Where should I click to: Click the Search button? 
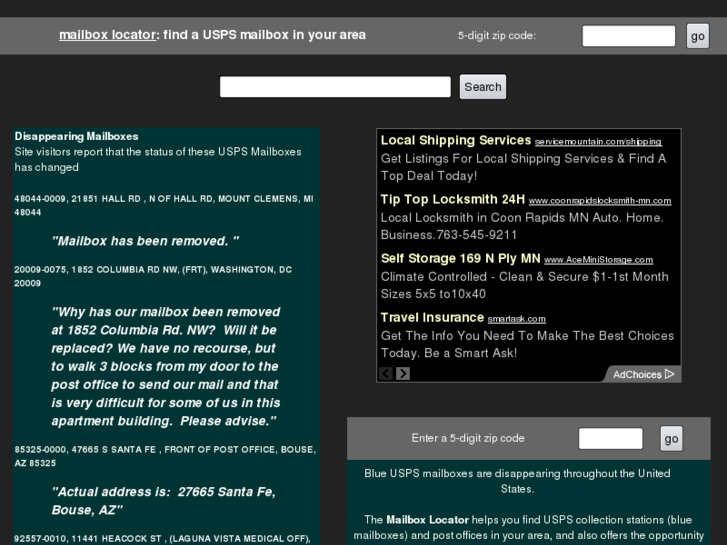pyautogui.click(x=483, y=87)
